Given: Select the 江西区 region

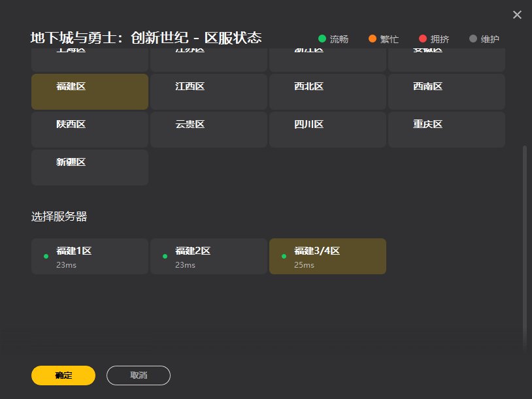Looking at the screenshot, I should 208,91.
